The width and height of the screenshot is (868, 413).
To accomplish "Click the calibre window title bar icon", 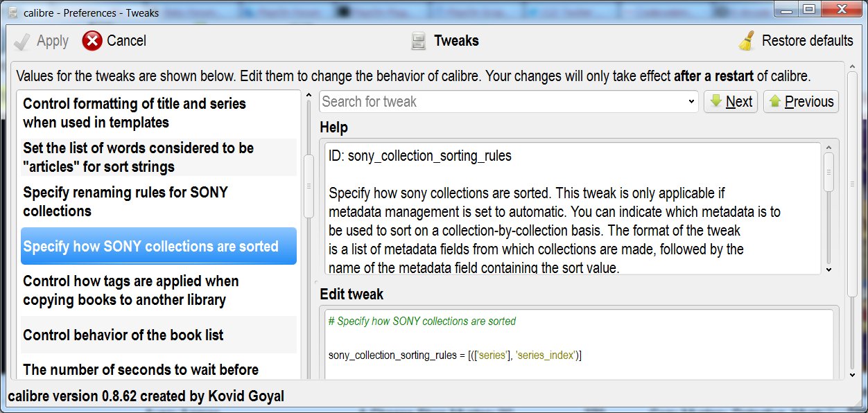I will [x=11, y=13].
